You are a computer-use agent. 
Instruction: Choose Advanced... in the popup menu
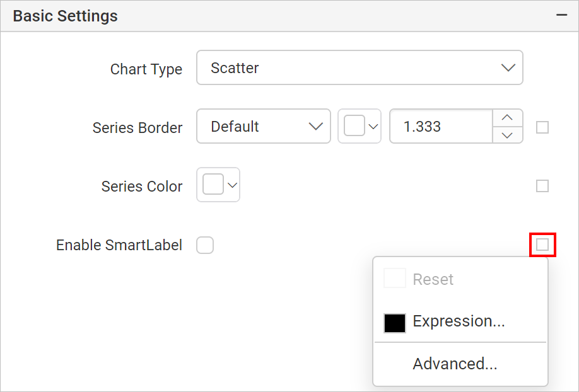pyautogui.click(x=455, y=364)
